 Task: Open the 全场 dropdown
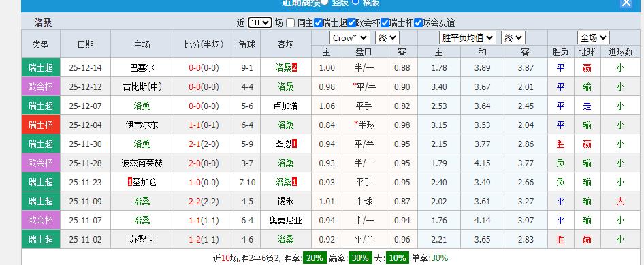[x=594, y=37]
